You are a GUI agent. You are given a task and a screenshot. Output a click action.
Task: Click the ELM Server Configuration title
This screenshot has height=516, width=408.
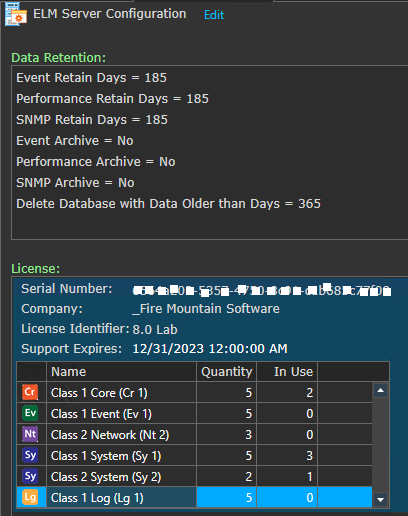point(110,14)
